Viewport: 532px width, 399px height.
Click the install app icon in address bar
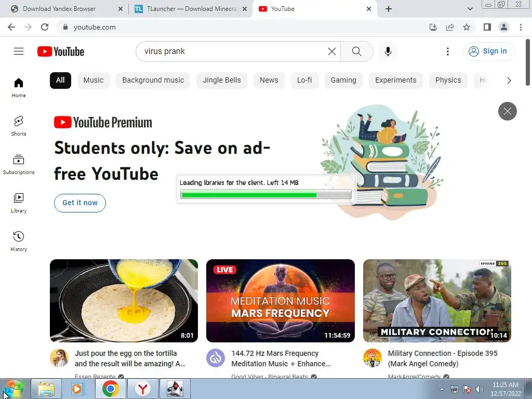pyautogui.click(x=433, y=27)
